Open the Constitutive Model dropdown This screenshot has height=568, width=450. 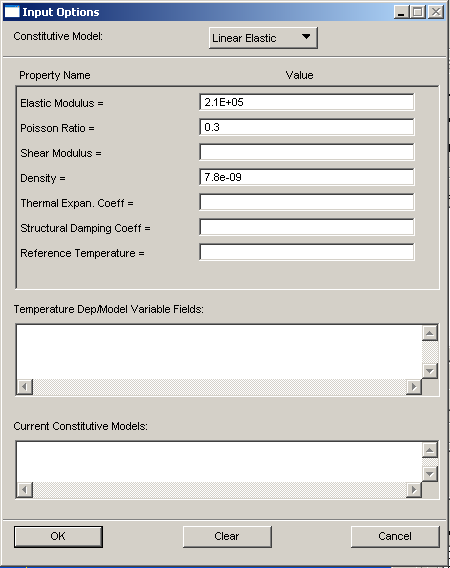pyautogui.click(x=263, y=38)
